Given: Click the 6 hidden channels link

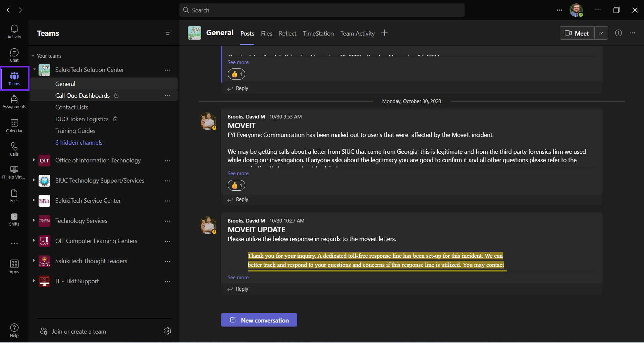Looking at the screenshot, I should pos(79,143).
